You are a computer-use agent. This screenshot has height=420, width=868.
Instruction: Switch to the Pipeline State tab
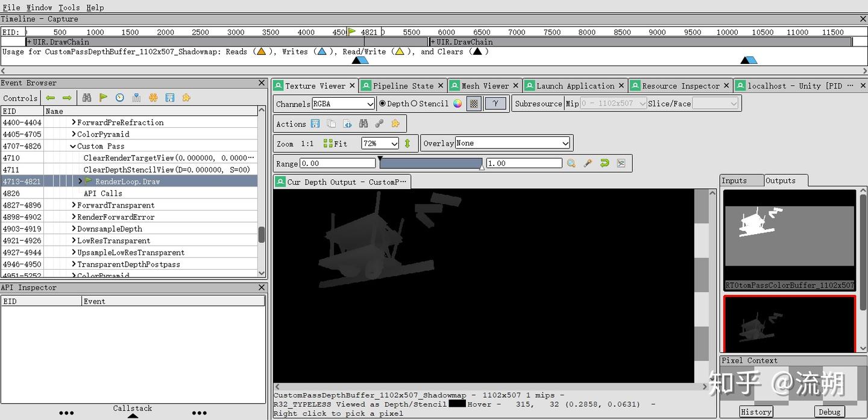pos(403,86)
